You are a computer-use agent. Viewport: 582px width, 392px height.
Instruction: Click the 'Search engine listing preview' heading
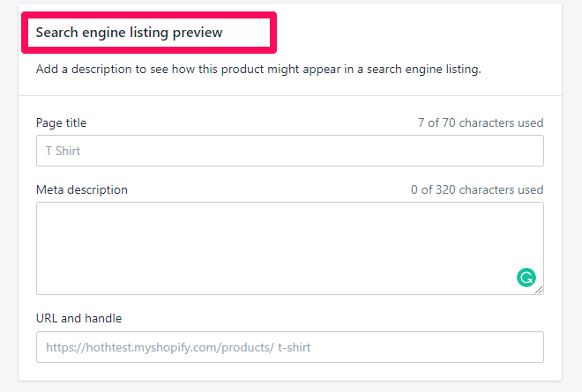(129, 33)
